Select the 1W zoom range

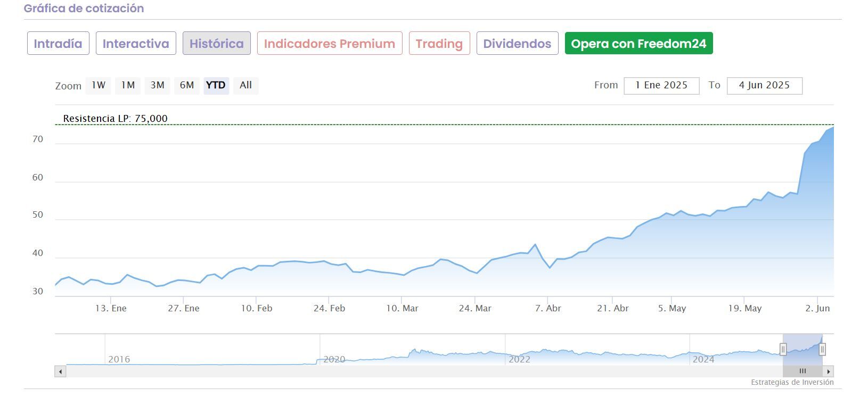(x=99, y=85)
